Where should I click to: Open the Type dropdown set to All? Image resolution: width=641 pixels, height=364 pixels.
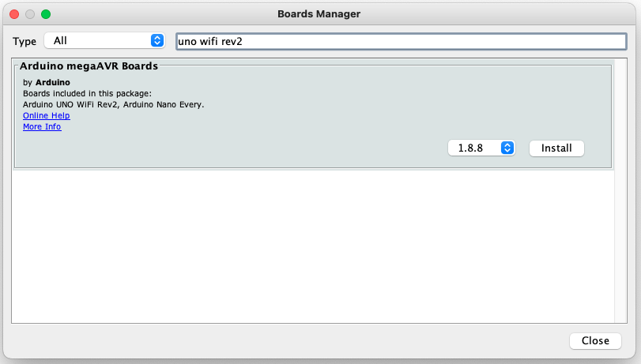[104, 41]
